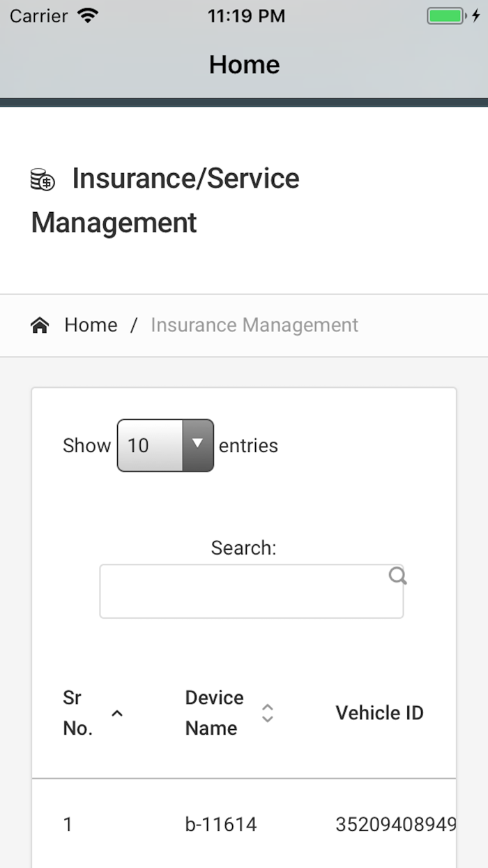This screenshot has width=488, height=868.
Task: Select the Insurance Management breadcrumb
Action: click(x=254, y=325)
